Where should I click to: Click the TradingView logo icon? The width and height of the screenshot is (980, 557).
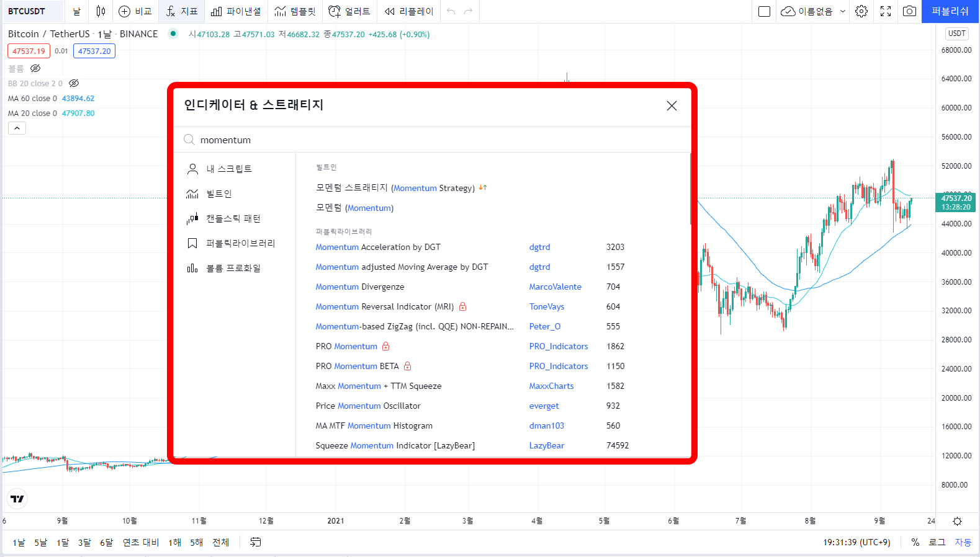(17, 499)
